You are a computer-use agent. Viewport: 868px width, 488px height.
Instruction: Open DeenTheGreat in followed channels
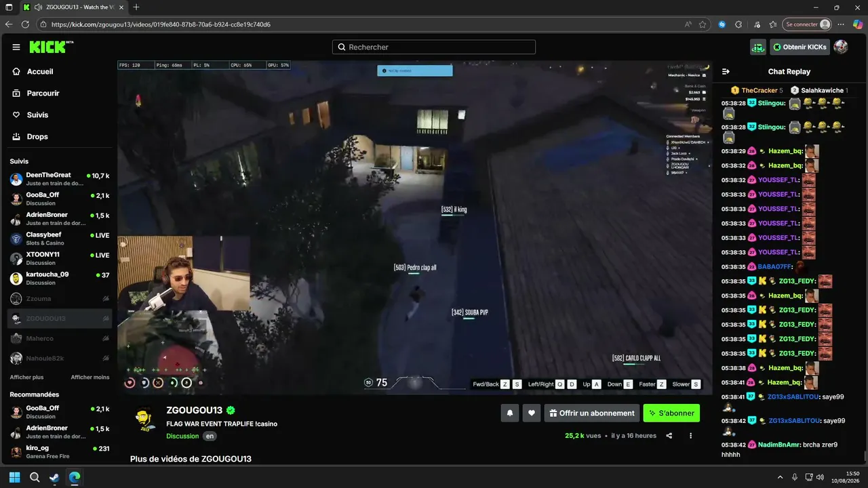[60, 179]
